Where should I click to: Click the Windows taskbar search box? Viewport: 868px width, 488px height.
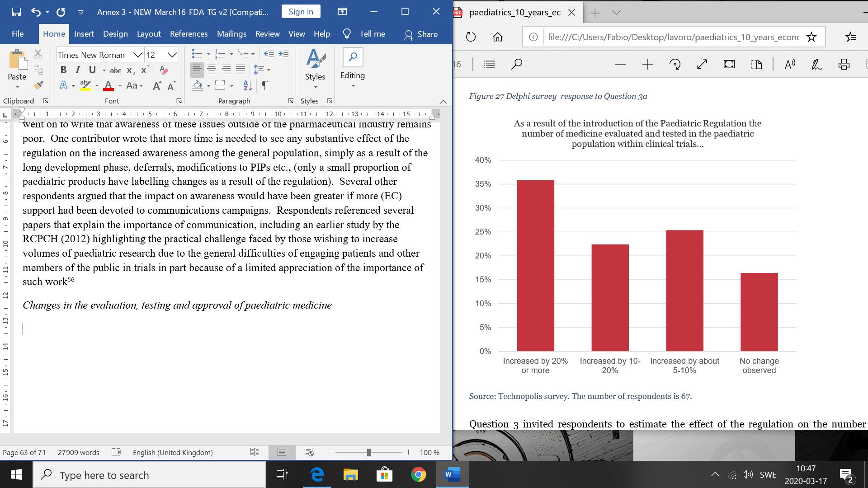pos(149,475)
